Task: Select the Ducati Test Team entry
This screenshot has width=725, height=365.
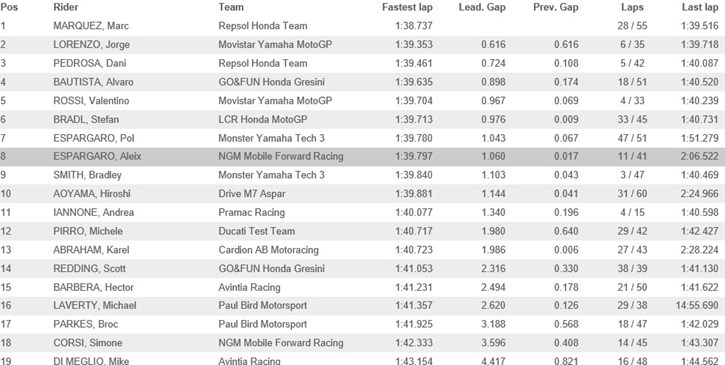Action: pyautogui.click(x=257, y=231)
